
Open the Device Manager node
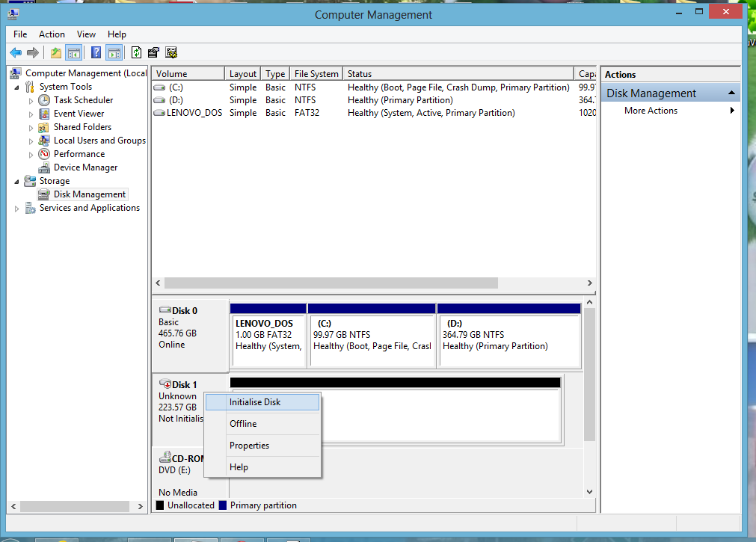[85, 167]
